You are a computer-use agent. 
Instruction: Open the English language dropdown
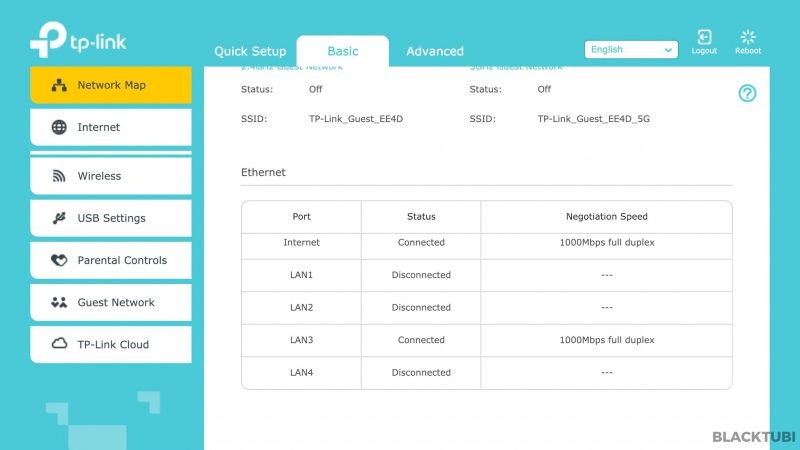pyautogui.click(x=631, y=49)
